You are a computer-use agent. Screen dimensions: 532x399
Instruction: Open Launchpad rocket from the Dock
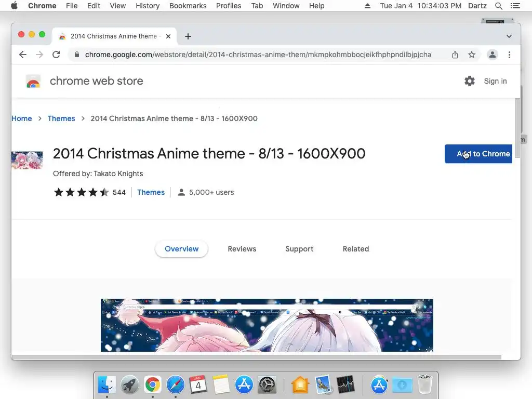(129, 385)
